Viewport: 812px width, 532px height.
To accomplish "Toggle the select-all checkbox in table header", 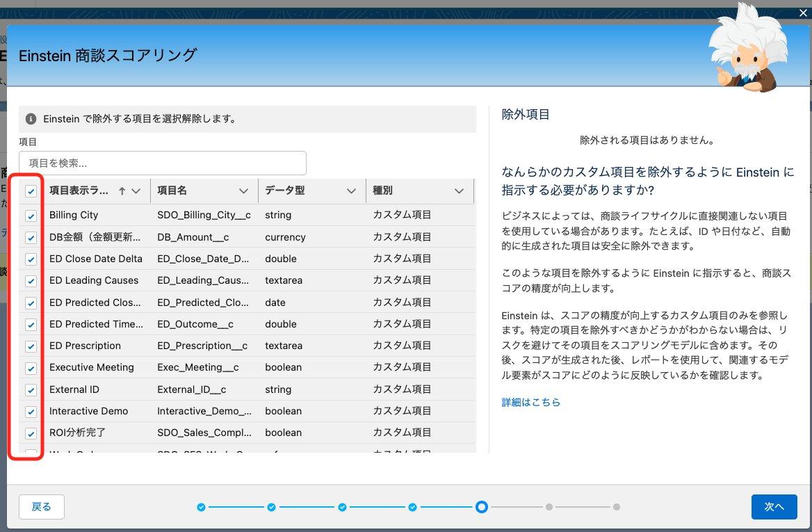I will [x=31, y=191].
